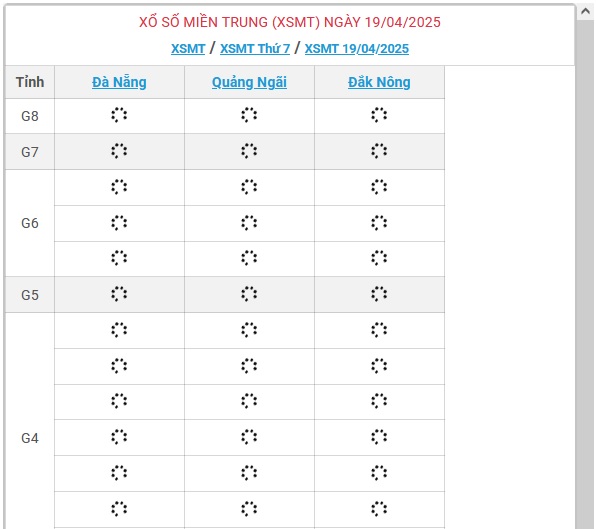
Task: Open Đắk Nông province results
Action: click(379, 82)
